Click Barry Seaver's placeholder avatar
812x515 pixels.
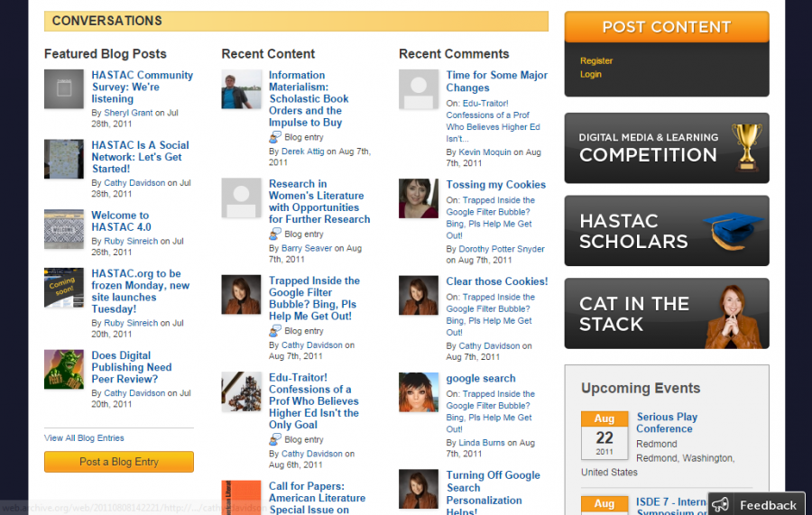pyautogui.click(x=241, y=198)
